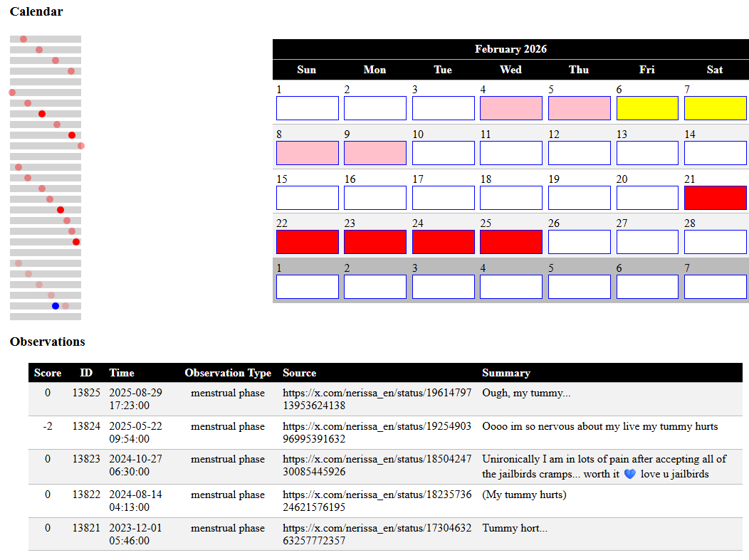The height and width of the screenshot is (560, 749).
Task: Click the red February 24 cell
Action: [444, 242]
